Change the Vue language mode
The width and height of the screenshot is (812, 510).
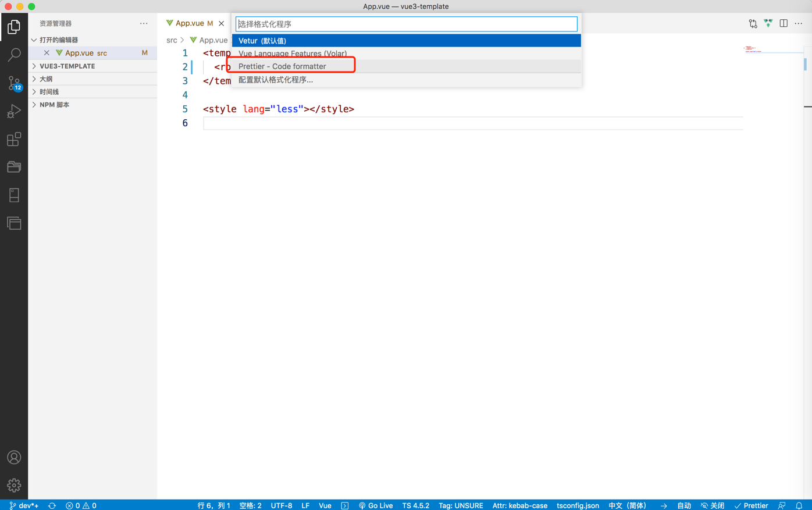[x=325, y=505]
